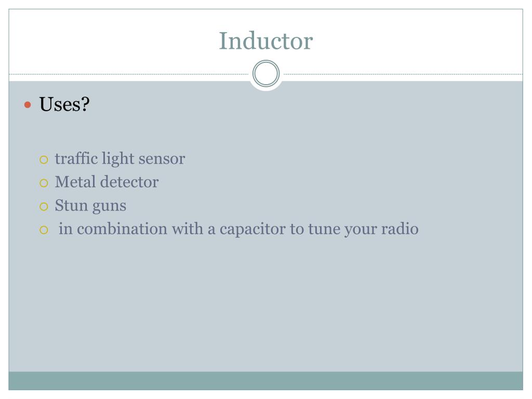The image size is (532, 399).
Task: Select the word Stun
Action: pos(71,206)
